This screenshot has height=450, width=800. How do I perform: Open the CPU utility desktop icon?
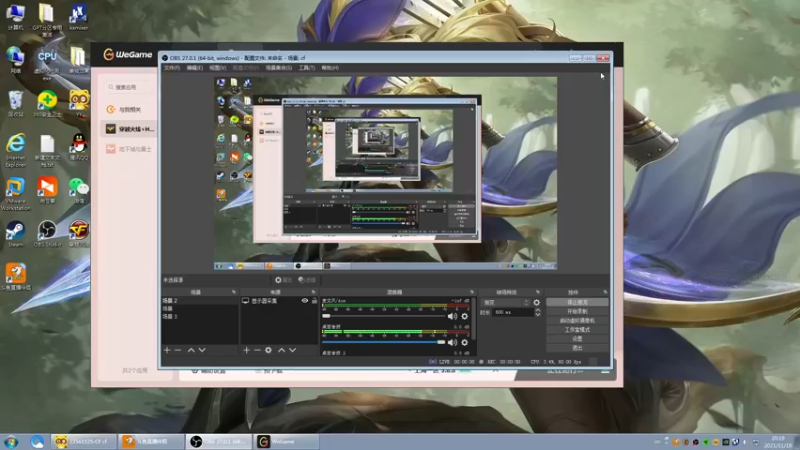47,63
